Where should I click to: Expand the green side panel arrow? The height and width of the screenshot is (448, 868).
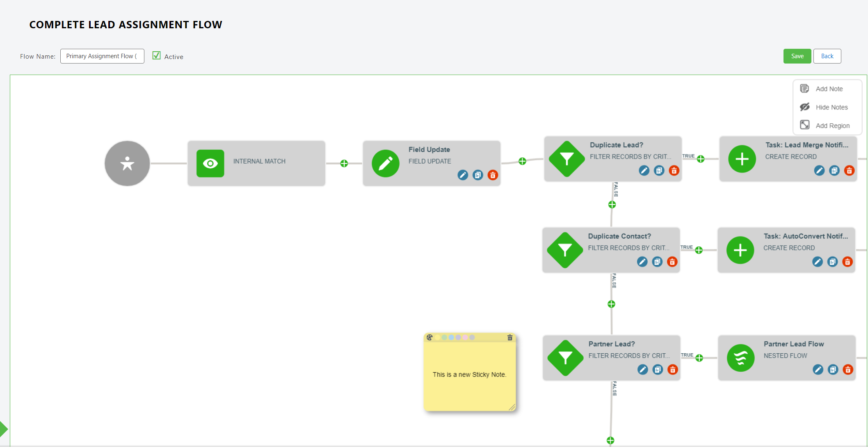(4, 429)
